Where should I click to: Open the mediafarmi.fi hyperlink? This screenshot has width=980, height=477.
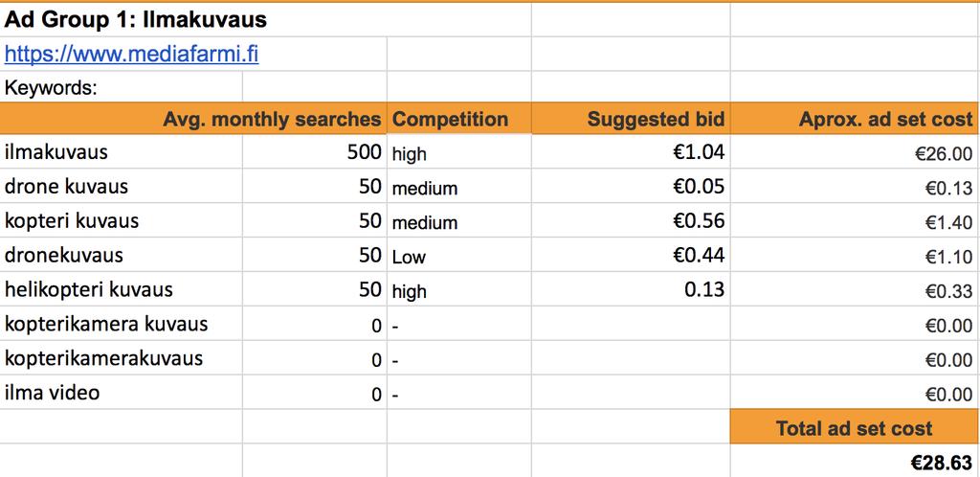(x=131, y=55)
